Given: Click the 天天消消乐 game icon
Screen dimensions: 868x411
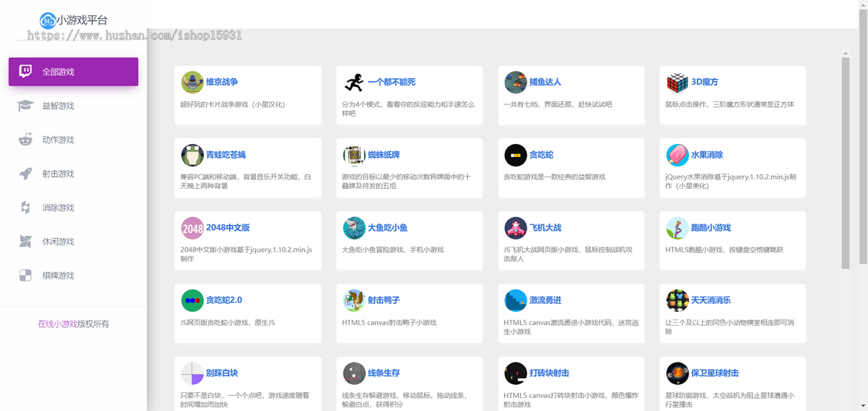Looking at the screenshot, I should (x=677, y=300).
